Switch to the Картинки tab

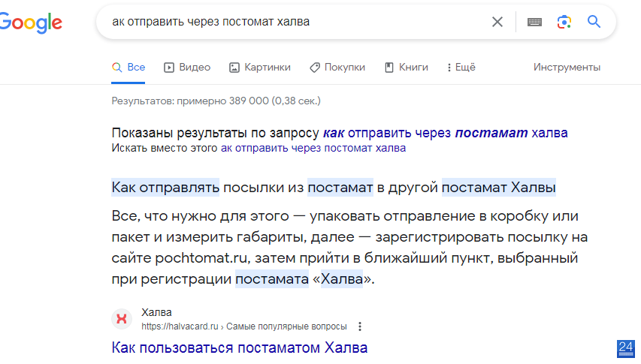pos(260,68)
